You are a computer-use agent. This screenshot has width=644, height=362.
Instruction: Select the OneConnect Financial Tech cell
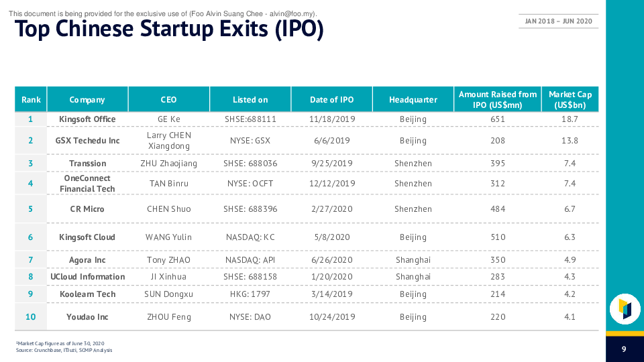(87, 184)
